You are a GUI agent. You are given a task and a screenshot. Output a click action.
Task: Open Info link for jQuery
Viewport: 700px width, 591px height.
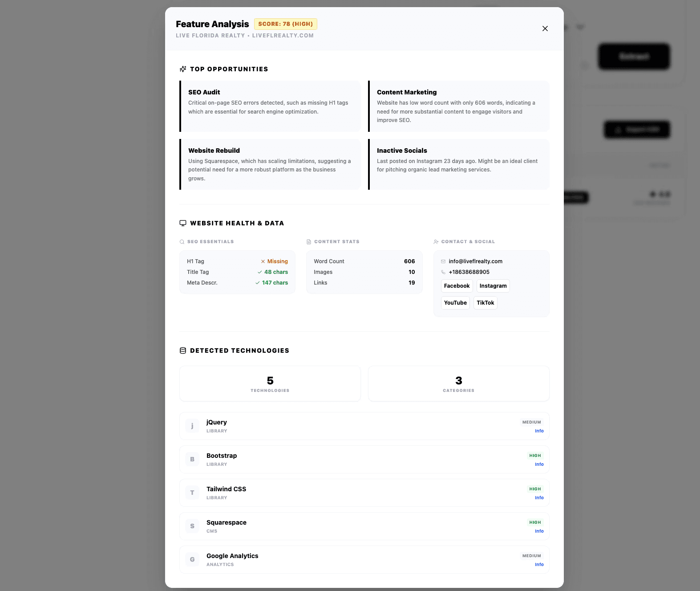tap(539, 431)
